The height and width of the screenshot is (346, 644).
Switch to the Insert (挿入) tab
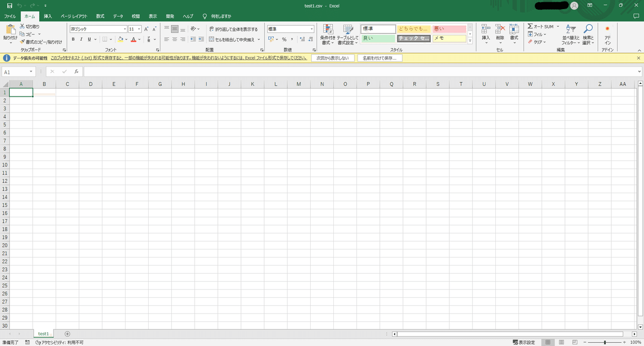[48, 17]
